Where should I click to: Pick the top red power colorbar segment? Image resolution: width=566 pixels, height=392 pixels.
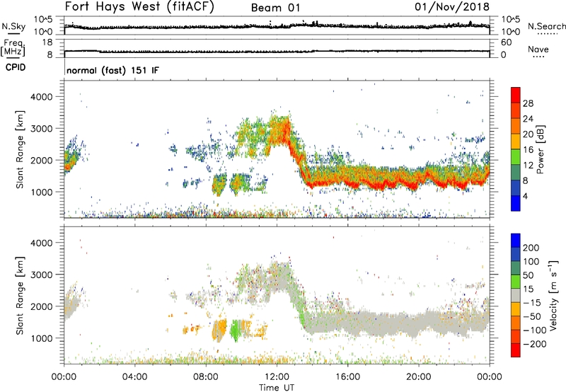point(516,95)
